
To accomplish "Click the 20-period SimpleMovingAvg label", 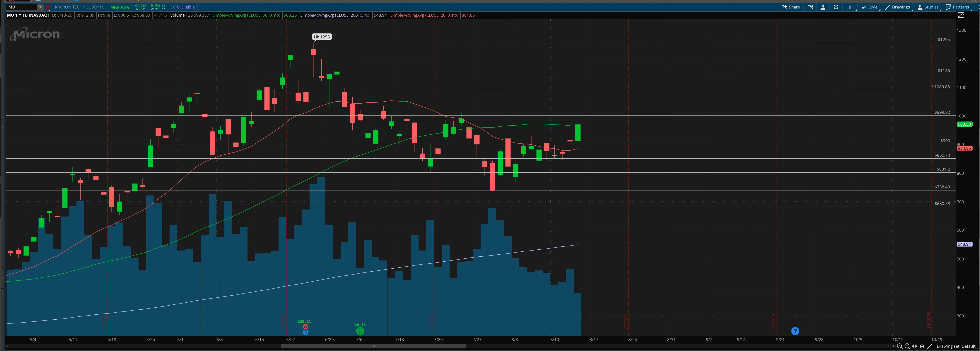I will [424, 15].
